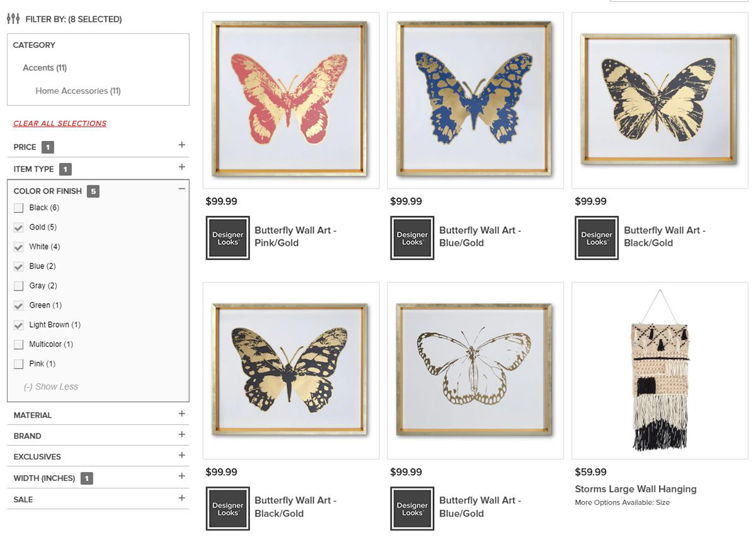Screen dimensions: 756x547
Task: Click Designer Looks badge beside bottom Black/Gold art
Action: [227, 509]
